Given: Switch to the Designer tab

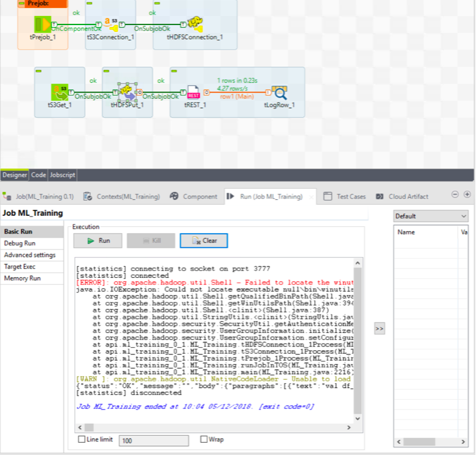Looking at the screenshot, I should click(15, 175).
